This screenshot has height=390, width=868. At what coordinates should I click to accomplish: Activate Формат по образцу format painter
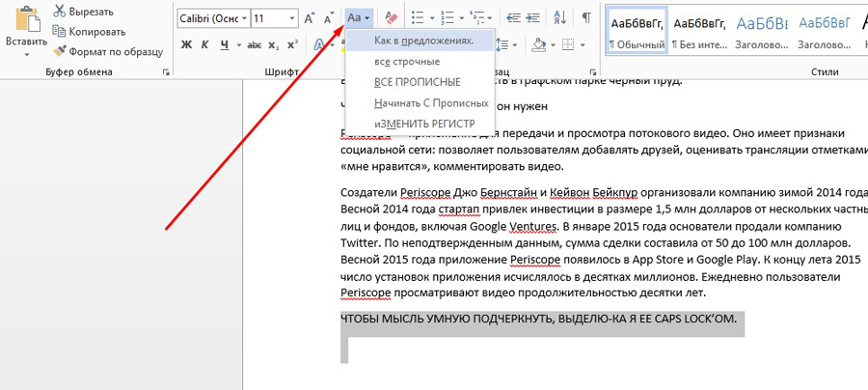tap(108, 51)
